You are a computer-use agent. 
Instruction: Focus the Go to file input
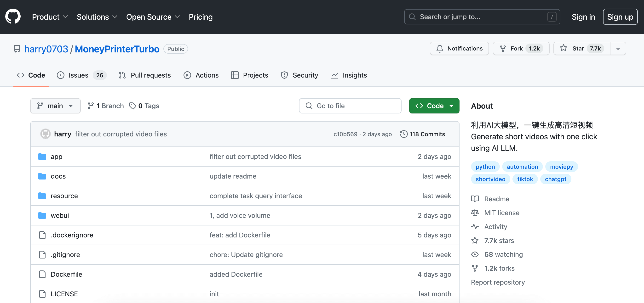(350, 106)
